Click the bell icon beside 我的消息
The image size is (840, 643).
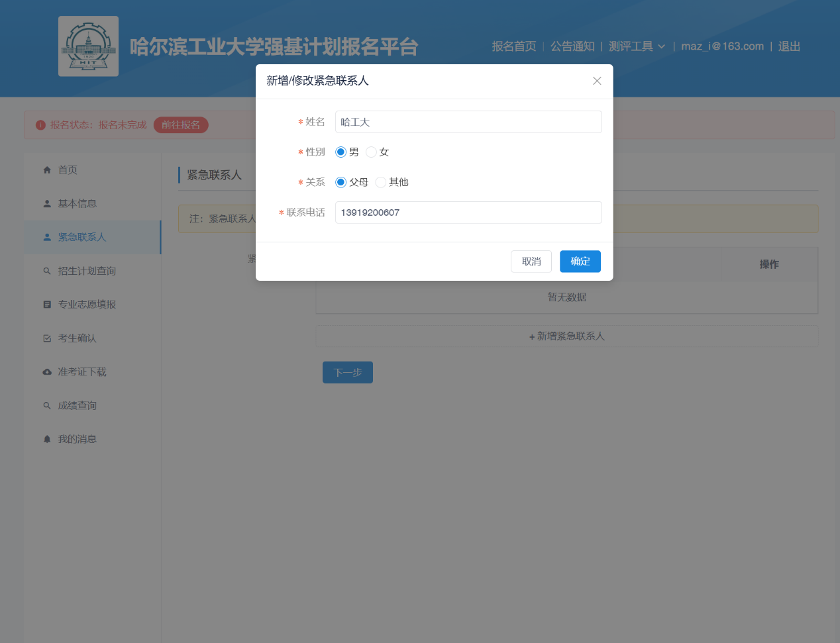coord(47,440)
